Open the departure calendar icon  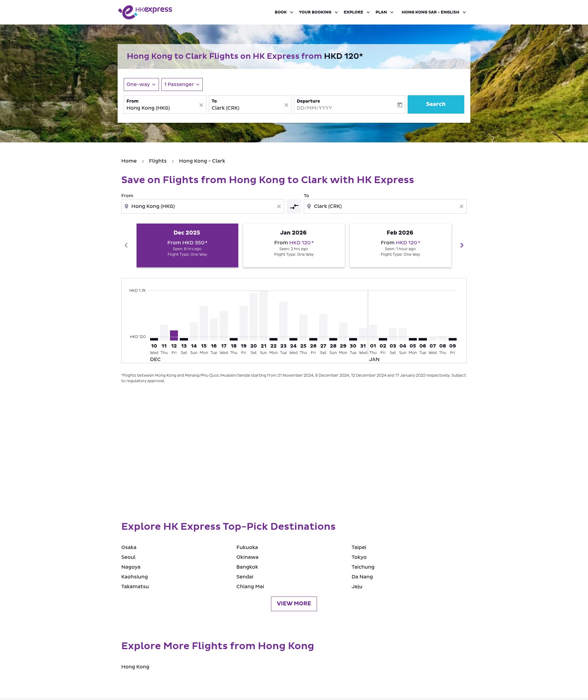(x=400, y=105)
